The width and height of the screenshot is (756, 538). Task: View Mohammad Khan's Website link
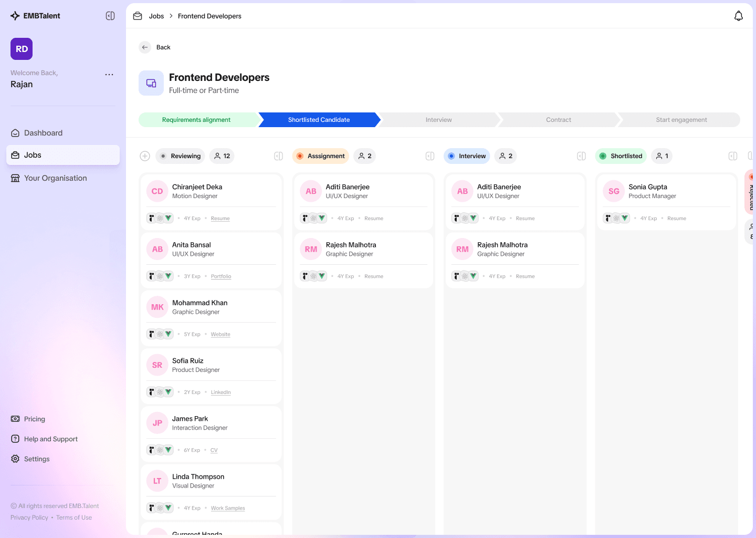[x=220, y=334]
